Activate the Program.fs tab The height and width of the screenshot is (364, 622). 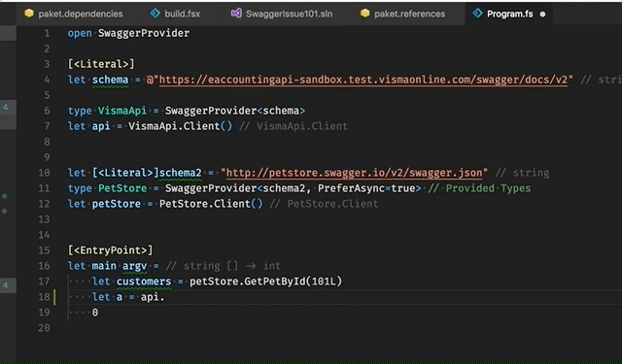508,14
